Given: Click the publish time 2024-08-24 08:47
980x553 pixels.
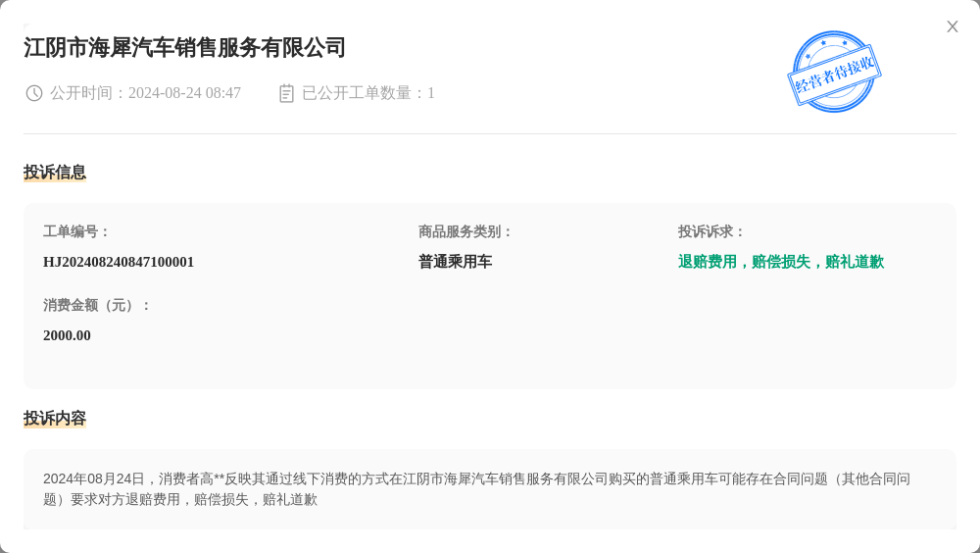Looking at the screenshot, I should [x=184, y=93].
